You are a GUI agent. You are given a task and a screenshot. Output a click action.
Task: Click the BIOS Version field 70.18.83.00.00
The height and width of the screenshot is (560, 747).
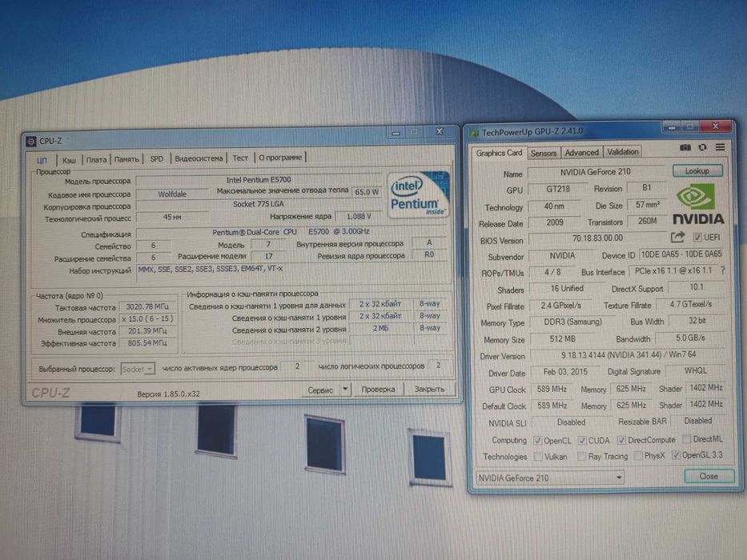(597, 238)
